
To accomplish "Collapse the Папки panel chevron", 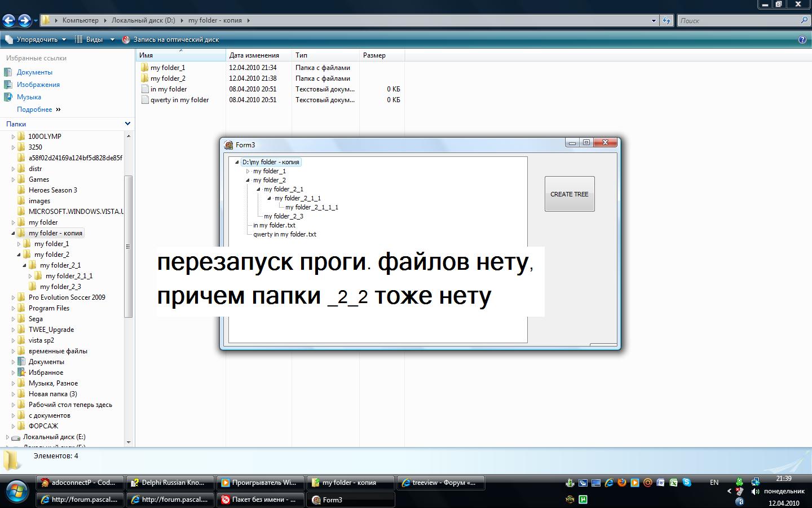I will [x=127, y=124].
